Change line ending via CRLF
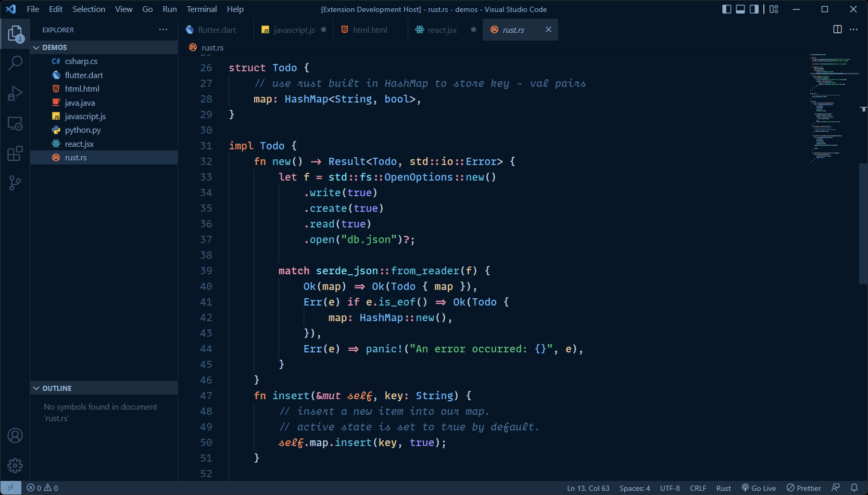Screen dimensions: 868x495 point(698,488)
